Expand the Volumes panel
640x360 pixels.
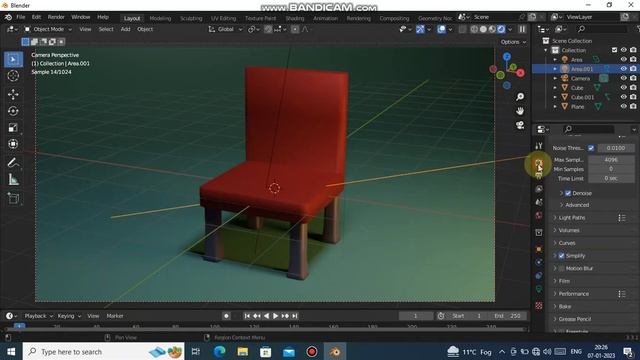click(x=569, y=230)
